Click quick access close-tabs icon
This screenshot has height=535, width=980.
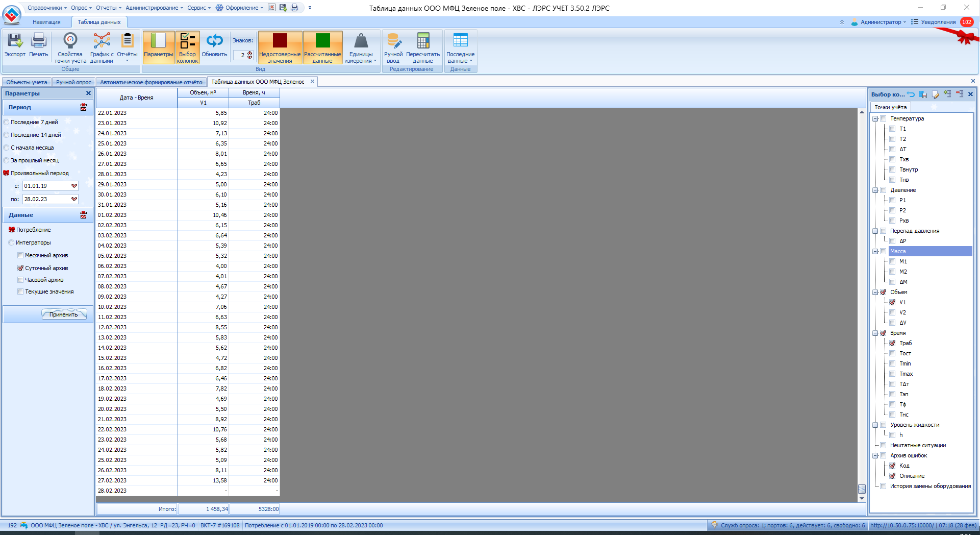click(x=271, y=8)
